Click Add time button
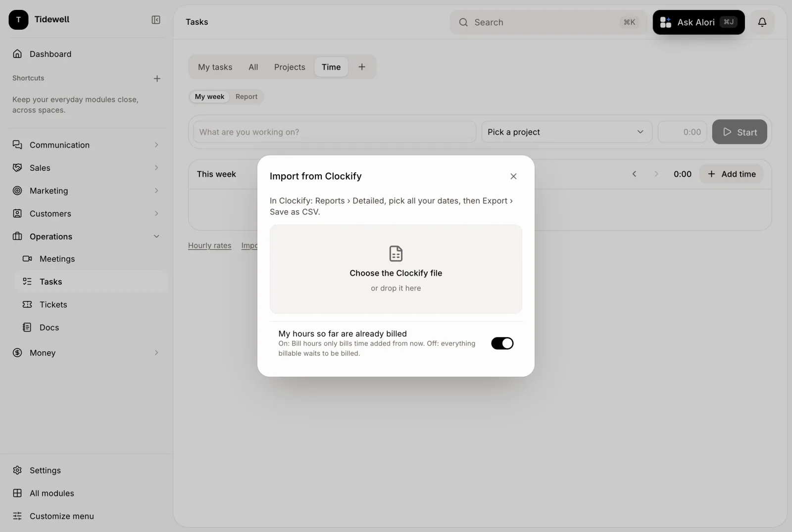The width and height of the screenshot is (792, 532). [732, 174]
